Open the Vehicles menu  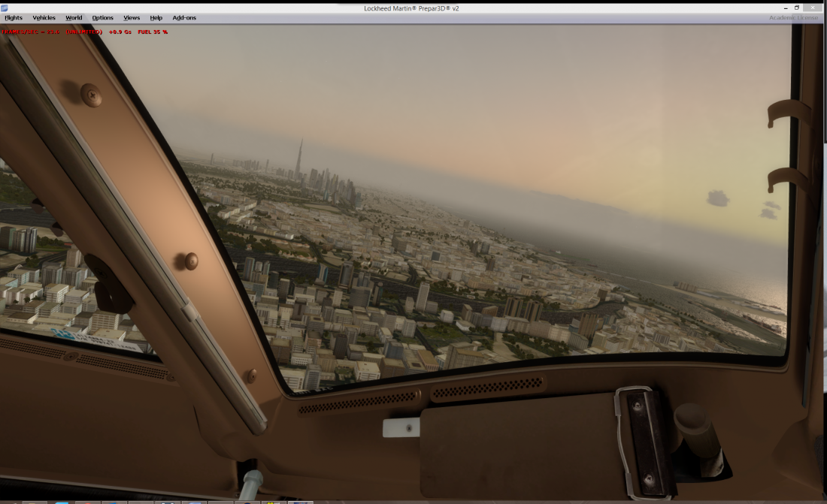[44, 18]
